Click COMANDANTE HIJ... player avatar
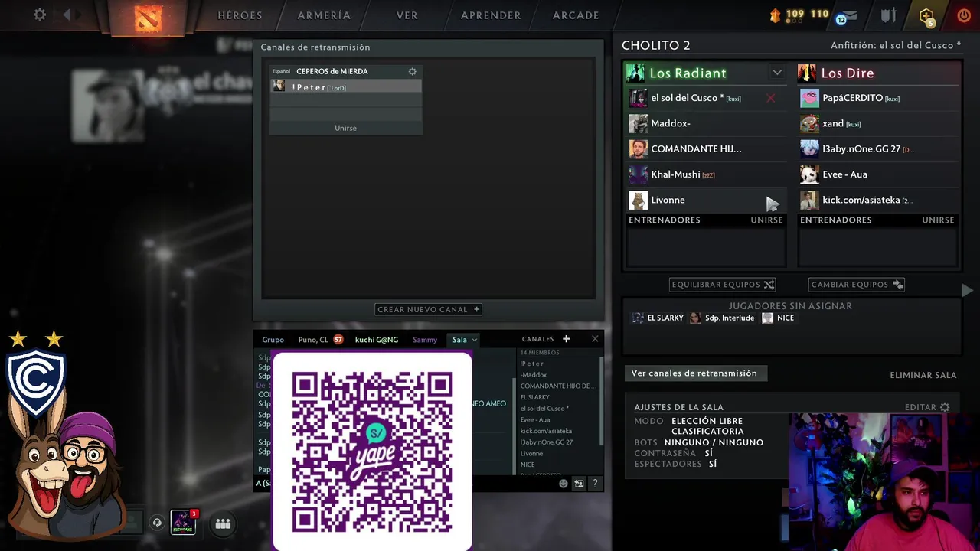980x551 pixels. coord(638,148)
